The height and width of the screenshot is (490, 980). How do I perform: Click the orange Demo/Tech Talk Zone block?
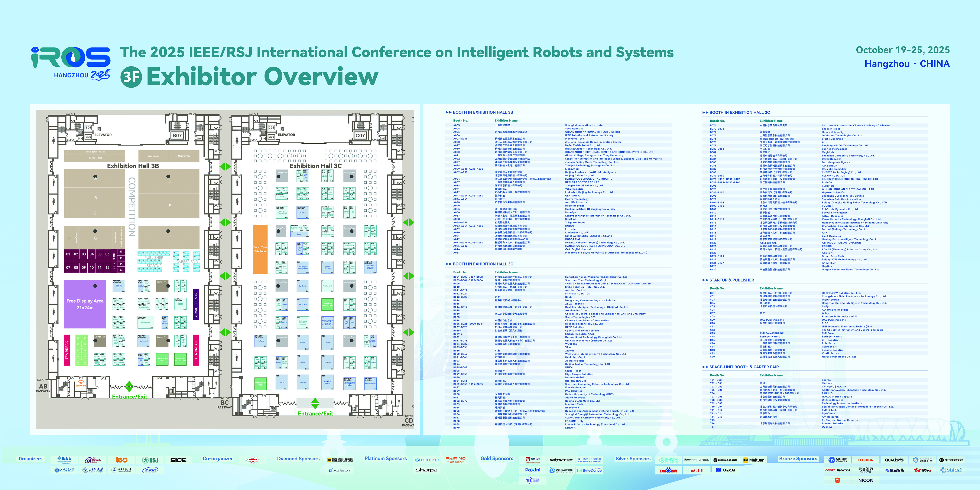tap(260, 249)
